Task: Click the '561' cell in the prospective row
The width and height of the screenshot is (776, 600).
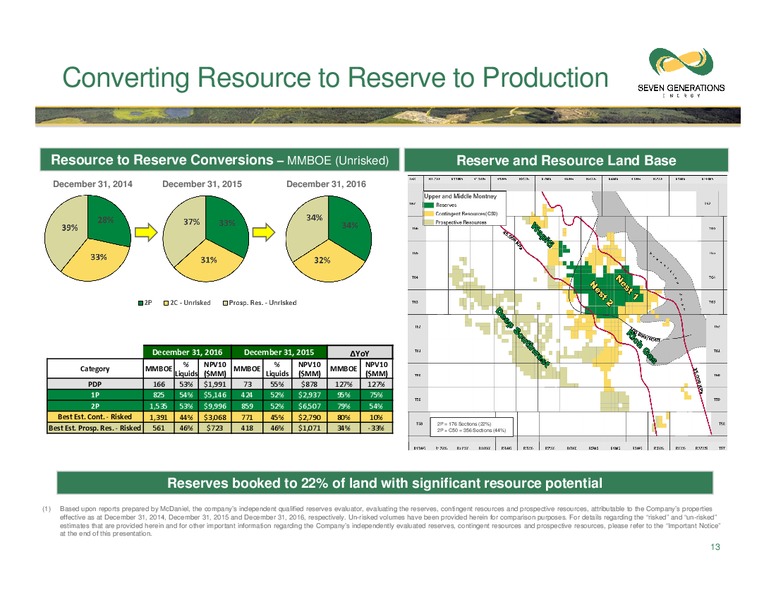Action: point(158,428)
